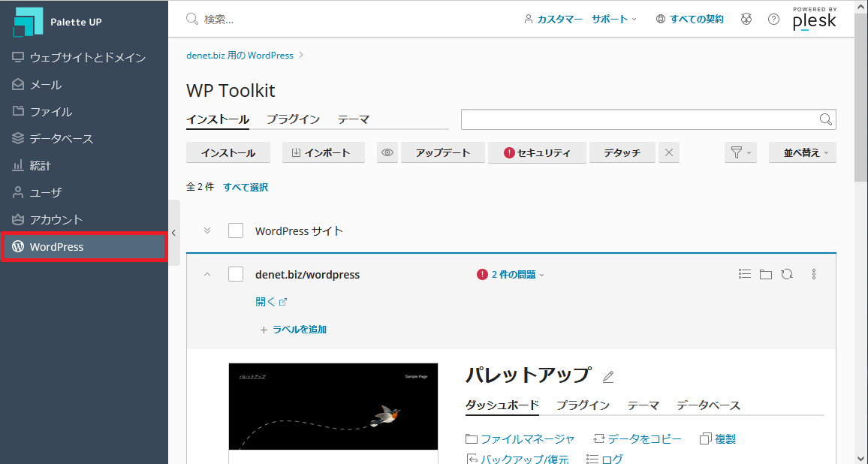Viewport: 868px width, 464px height.
Task: Click the X remove button beside デタッチ
Action: pos(669,153)
